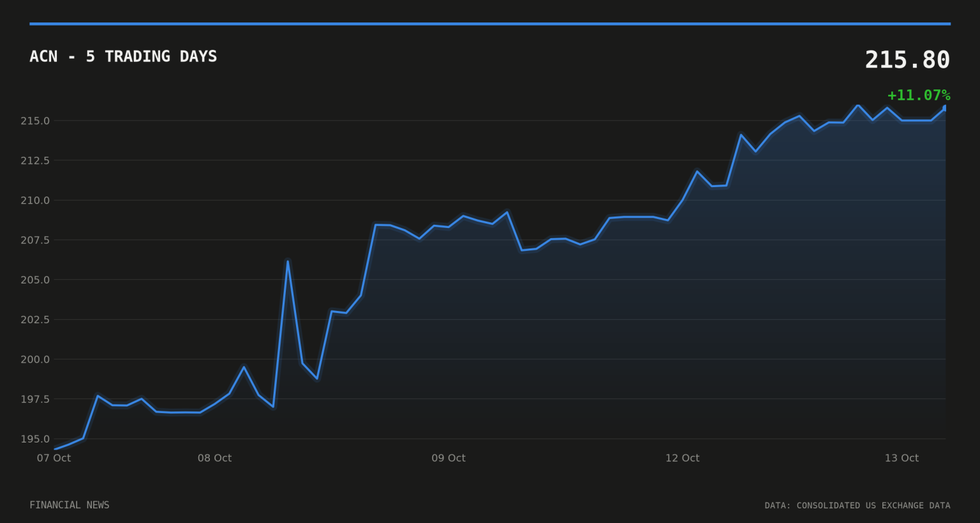Viewport: 980px width, 523px height.
Task: Click the 210.0 y-axis label
Action: coord(35,201)
